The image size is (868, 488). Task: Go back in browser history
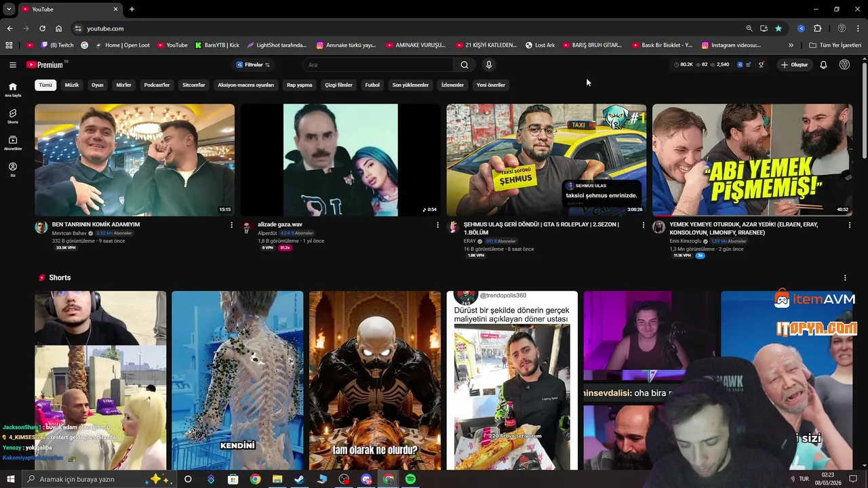tap(9, 28)
